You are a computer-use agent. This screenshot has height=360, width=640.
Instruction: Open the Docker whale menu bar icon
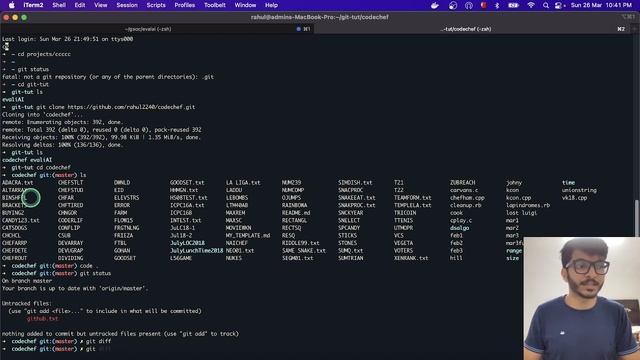(x=435, y=5)
